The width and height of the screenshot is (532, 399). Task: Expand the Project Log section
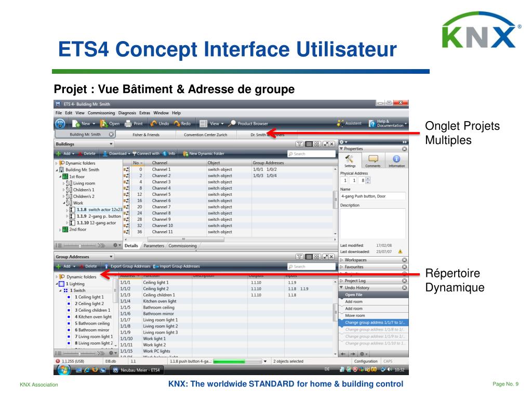pos(342,281)
